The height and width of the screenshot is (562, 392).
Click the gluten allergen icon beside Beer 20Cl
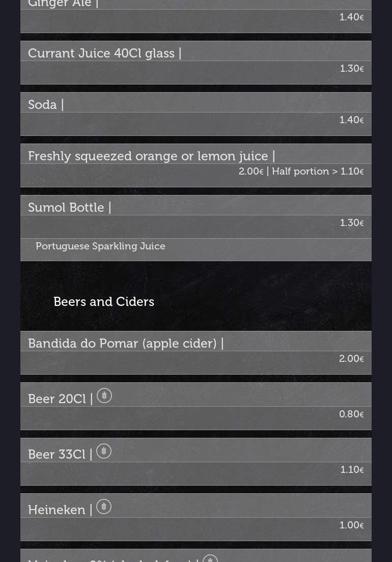tap(104, 396)
